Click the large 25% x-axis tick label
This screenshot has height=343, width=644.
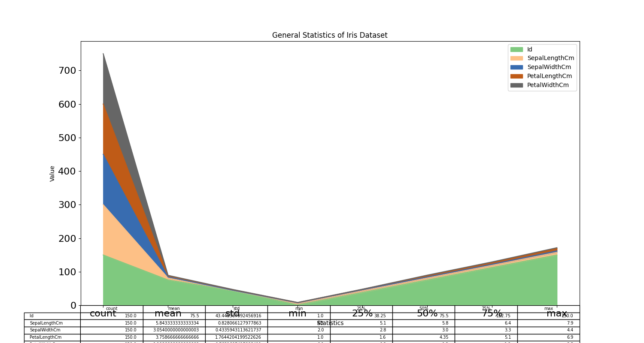click(362, 314)
